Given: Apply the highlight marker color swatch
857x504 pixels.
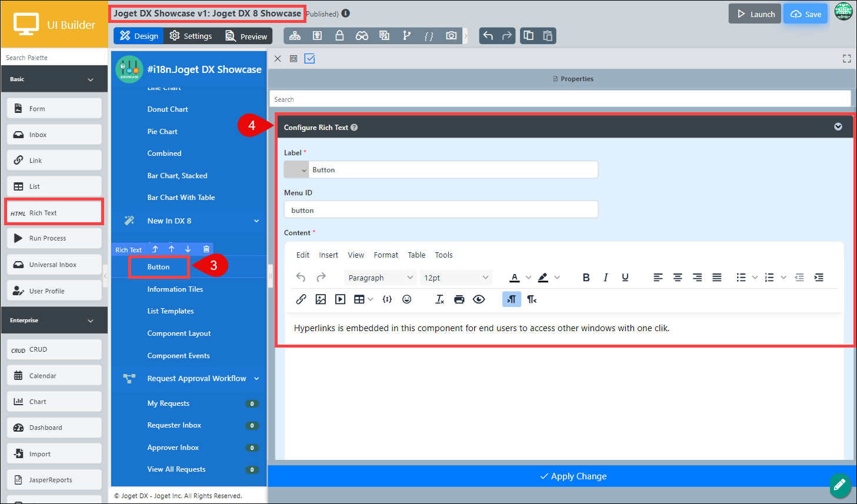Looking at the screenshot, I should click(x=543, y=278).
